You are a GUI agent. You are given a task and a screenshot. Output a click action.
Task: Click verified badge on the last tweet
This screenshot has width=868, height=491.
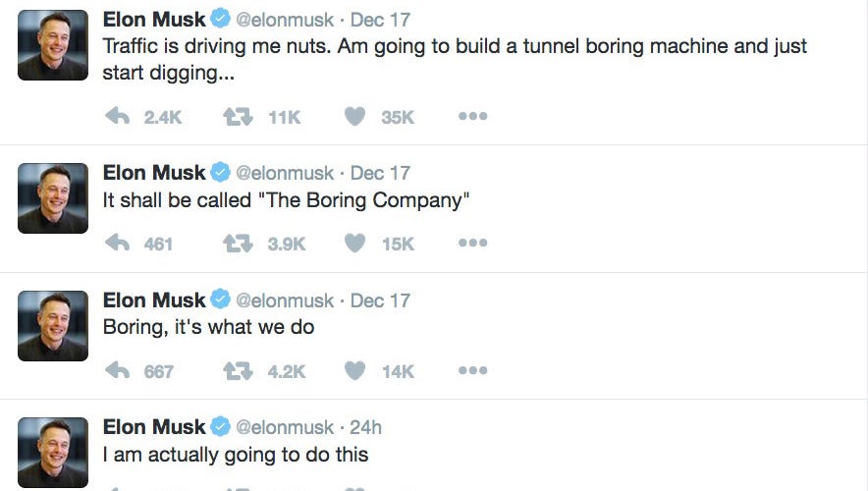pyautogui.click(x=221, y=427)
